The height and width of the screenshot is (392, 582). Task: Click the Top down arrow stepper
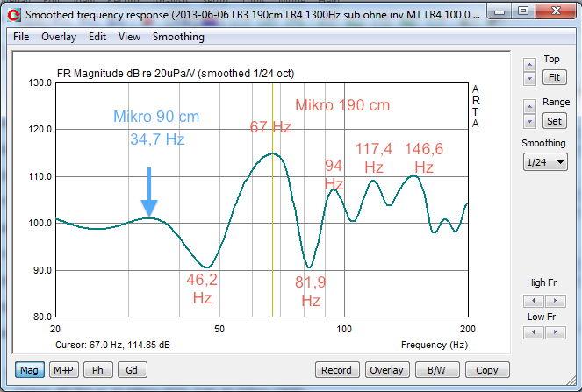529,79
